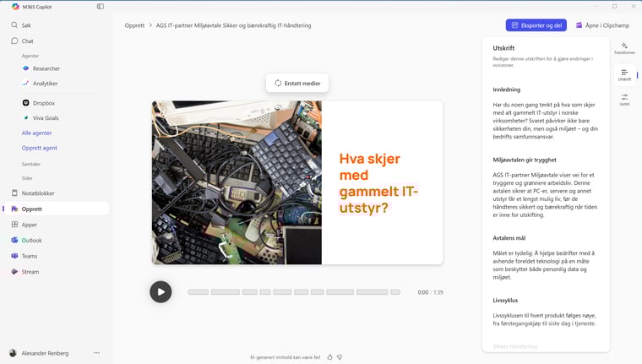The height and width of the screenshot is (364, 642).
Task: Collapse the sidebar with the panel toggle icon
Action: point(101,7)
